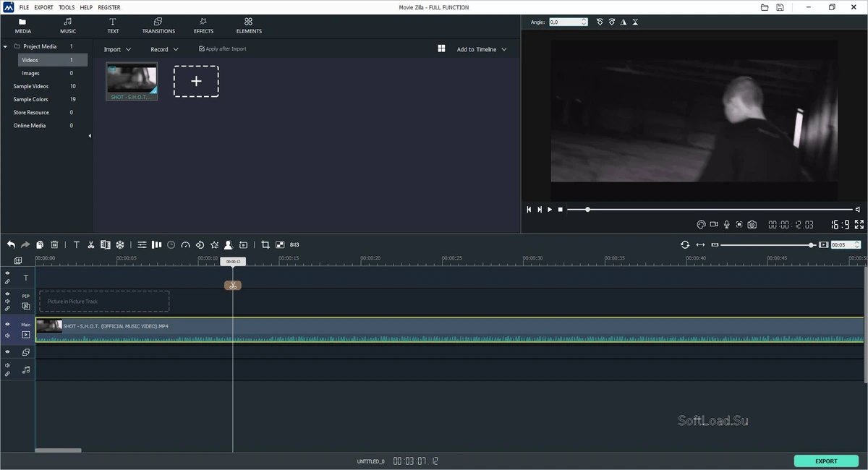Select the Crop tool icon
868x470 pixels.
coord(265,244)
